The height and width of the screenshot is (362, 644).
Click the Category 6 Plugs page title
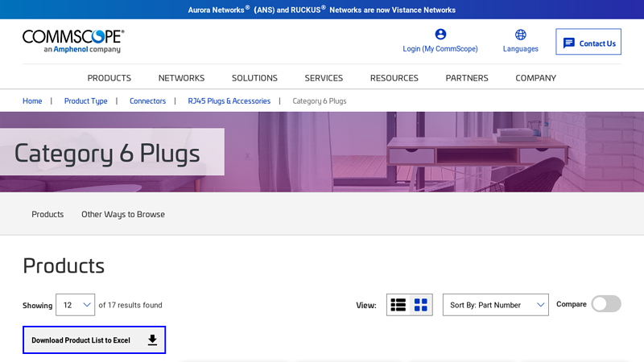click(x=107, y=154)
